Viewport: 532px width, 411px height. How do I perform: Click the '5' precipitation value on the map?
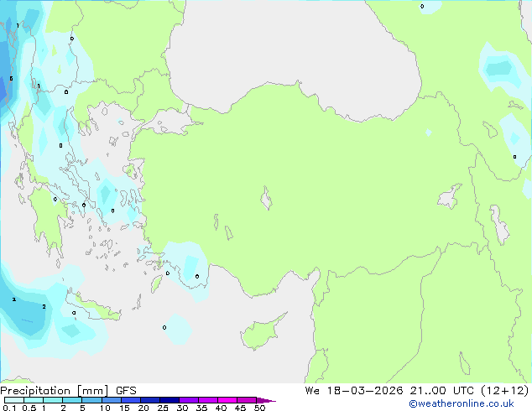(x=11, y=79)
